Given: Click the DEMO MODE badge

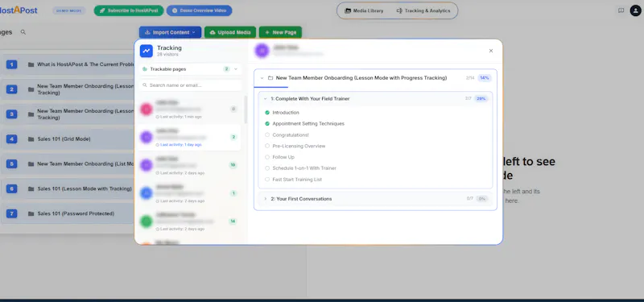Looking at the screenshot, I should (x=68, y=10).
